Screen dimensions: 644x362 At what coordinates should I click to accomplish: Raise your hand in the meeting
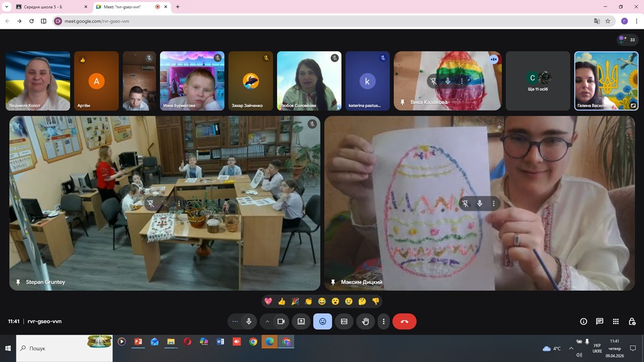(x=366, y=321)
